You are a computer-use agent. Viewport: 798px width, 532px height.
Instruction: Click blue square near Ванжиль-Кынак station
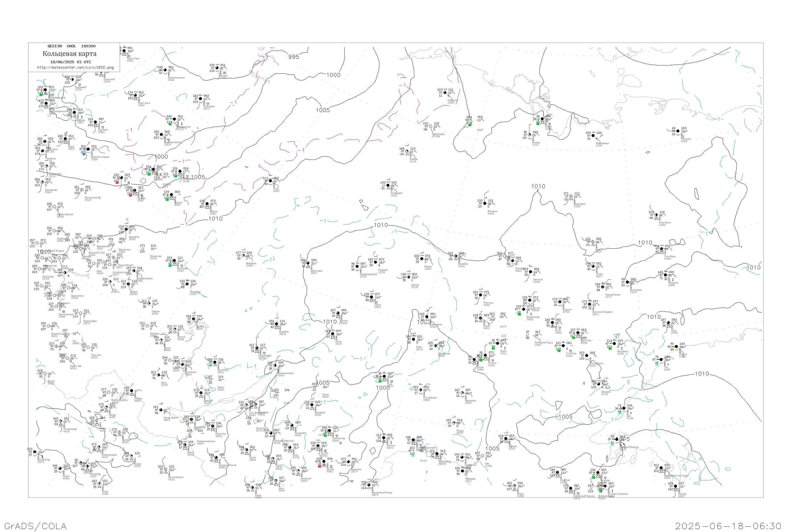pos(84,154)
